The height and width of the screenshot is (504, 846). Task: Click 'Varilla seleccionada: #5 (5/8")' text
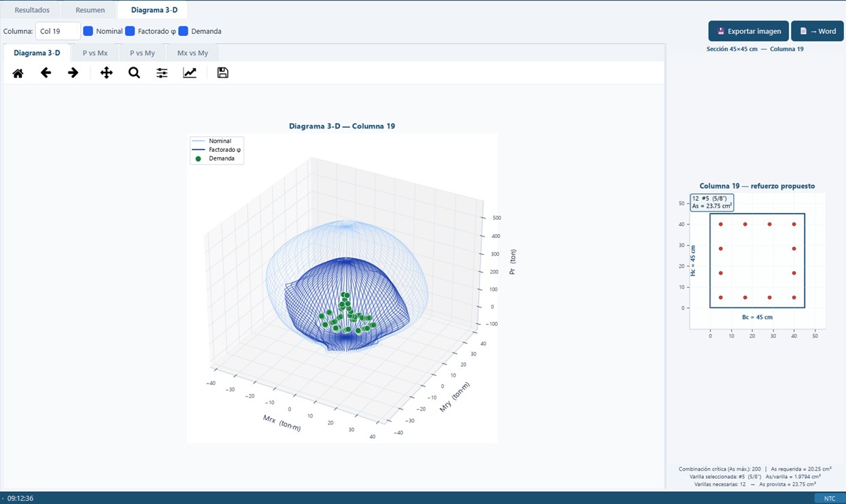pos(725,477)
